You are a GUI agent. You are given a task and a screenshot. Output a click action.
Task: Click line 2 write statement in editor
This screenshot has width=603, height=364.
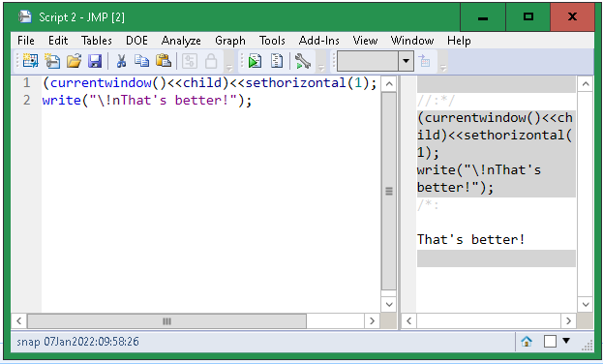(x=147, y=100)
